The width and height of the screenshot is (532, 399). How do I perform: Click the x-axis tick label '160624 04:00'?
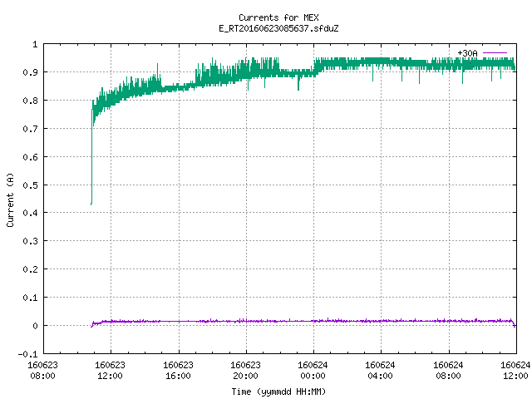381,371
